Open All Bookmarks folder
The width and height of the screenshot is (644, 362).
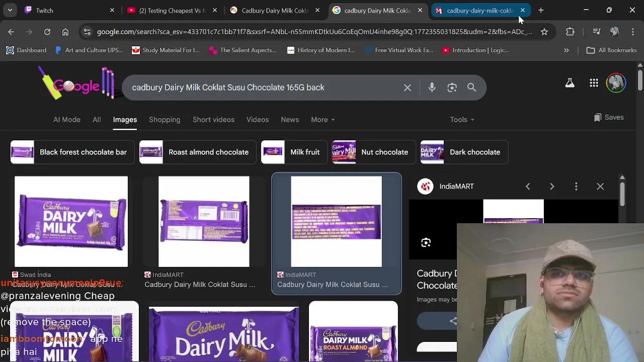coord(612,50)
